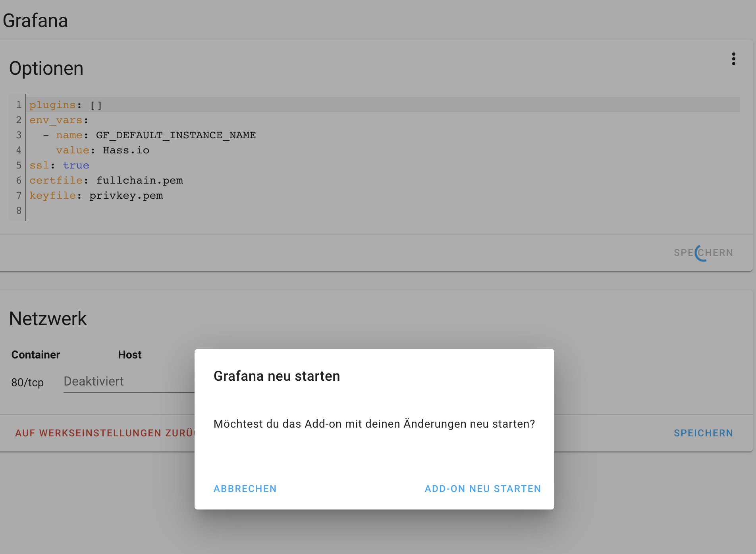Click ADD-ON NEU STARTEN to restart Grafana
This screenshot has width=756, height=554.
pos(482,488)
